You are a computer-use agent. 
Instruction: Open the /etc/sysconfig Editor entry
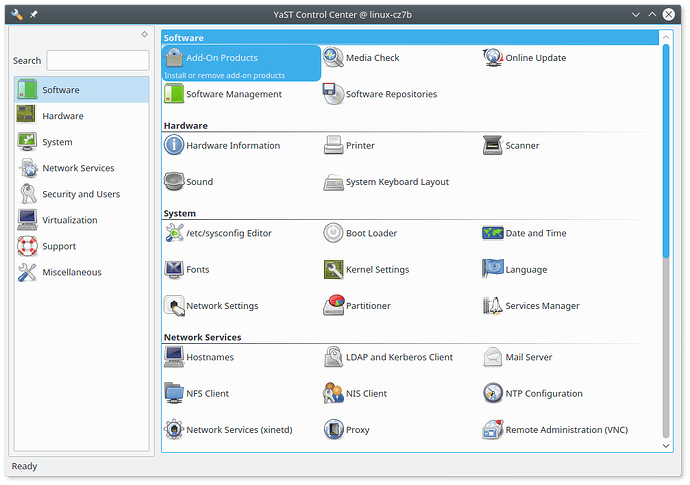point(228,233)
